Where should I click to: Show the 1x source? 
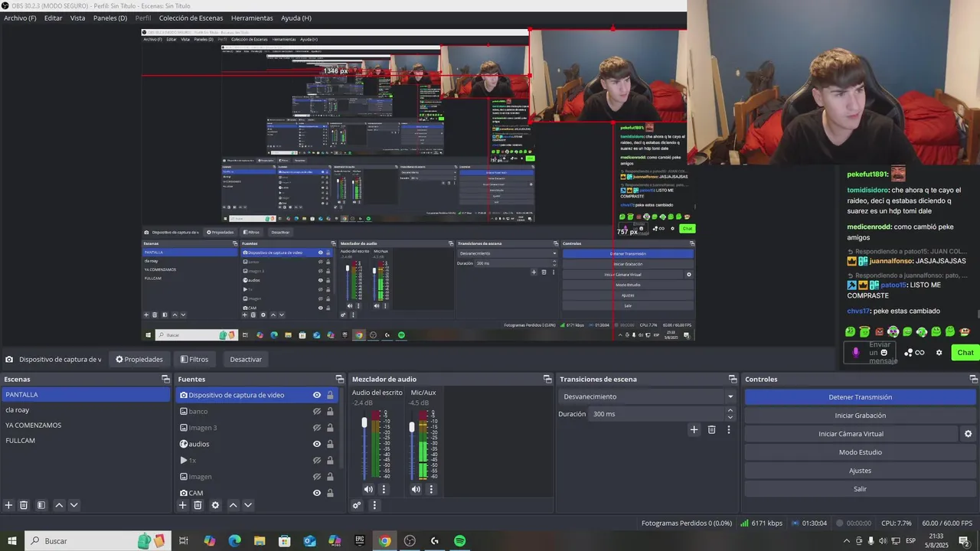[316, 461]
